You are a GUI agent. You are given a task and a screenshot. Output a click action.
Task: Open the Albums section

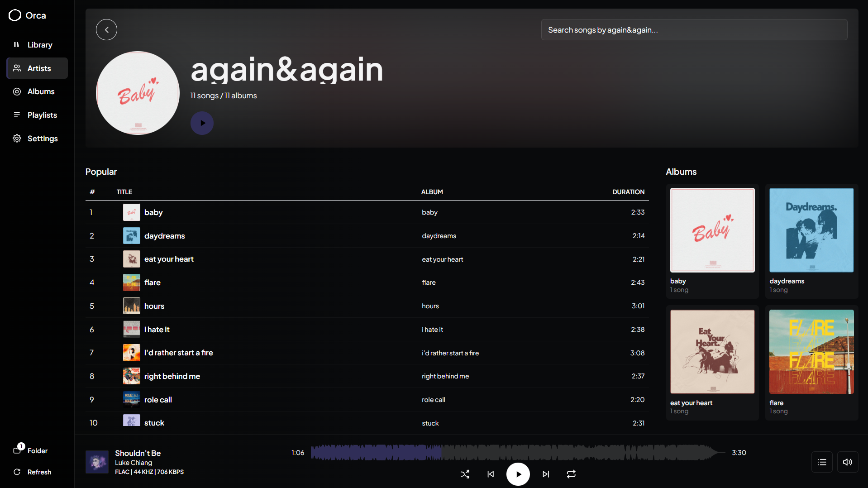[37, 91]
